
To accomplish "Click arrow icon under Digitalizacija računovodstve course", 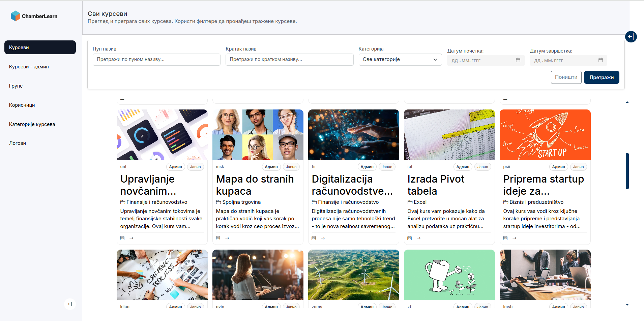I will click(x=323, y=238).
